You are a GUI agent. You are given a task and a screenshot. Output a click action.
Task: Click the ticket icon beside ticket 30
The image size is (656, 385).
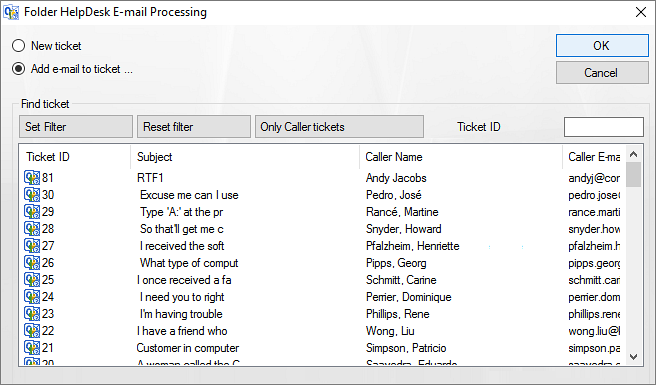click(x=32, y=195)
